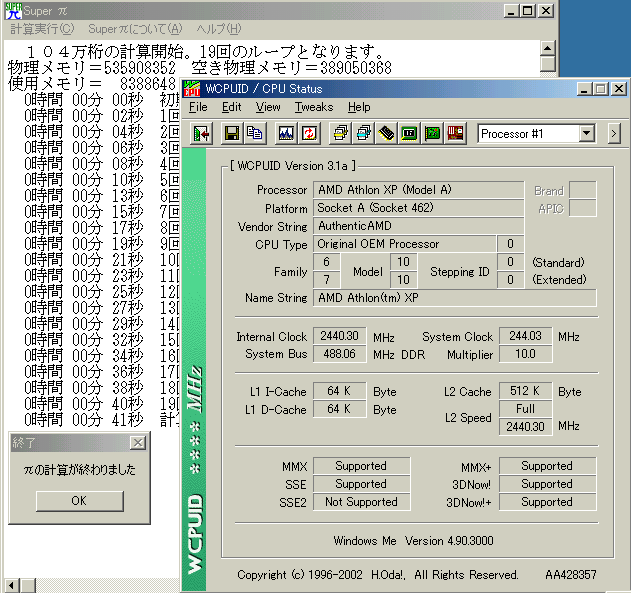Click the yellow-banded stacked pages icon
The width and height of the screenshot is (631, 593).
340,133
